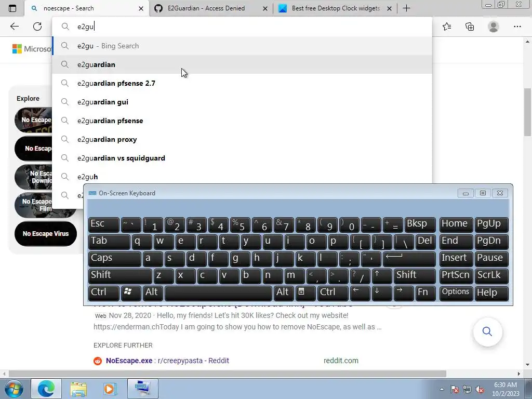Click the Tab key on On-Screen Keyboard
Image resolution: width=532 pixels, height=399 pixels.
[109, 241]
